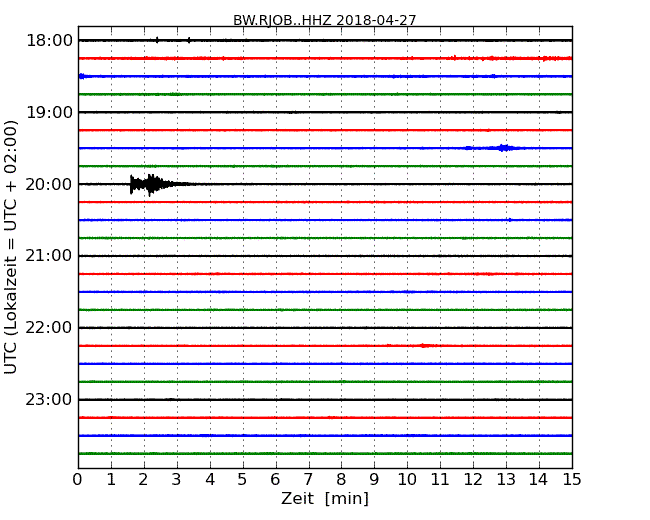Screen dimensions: 650x520
Task: Click the black spike near minute 2.4 at 18:00
Action: [x=157, y=40]
